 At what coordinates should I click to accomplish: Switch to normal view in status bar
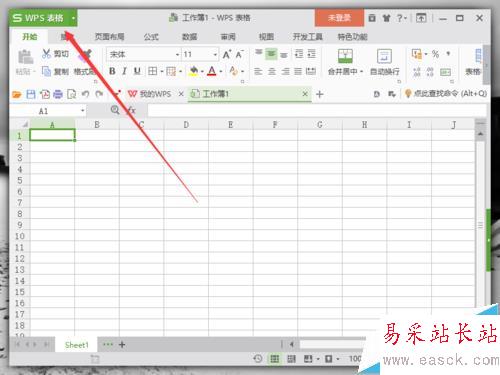pos(275,359)
